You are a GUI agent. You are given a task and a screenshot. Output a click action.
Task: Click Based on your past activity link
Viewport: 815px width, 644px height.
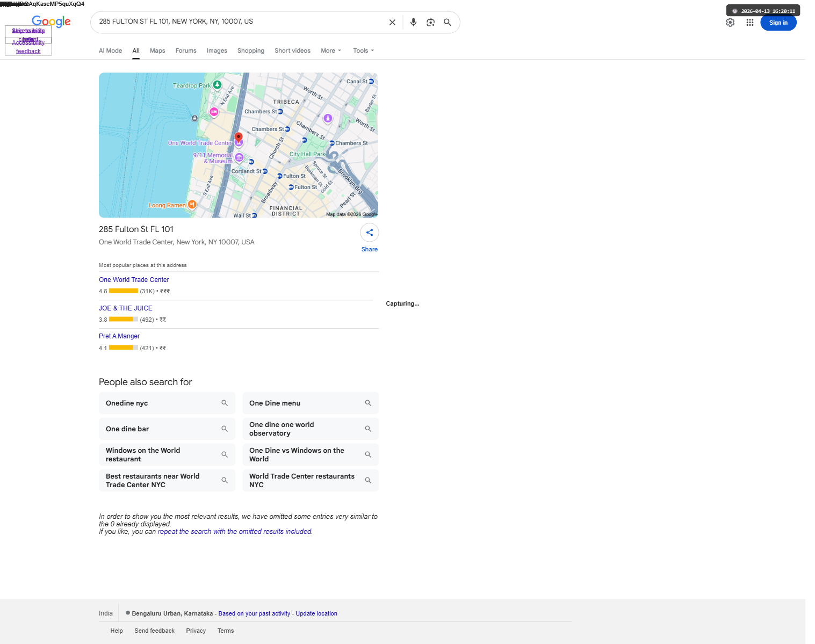(x=254, y=613)
